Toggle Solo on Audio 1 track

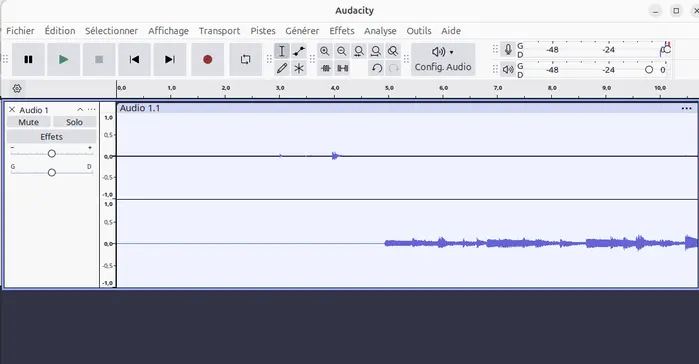(74, 122)
